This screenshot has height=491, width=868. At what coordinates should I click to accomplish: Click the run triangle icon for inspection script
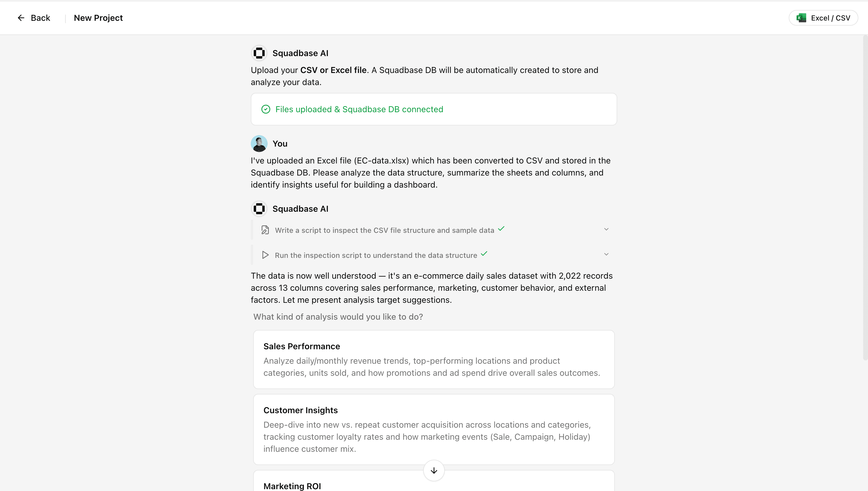tap(265, 255)
